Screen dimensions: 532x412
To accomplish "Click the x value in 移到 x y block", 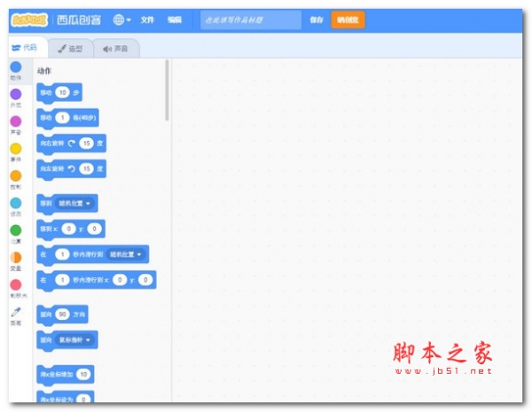I will pyautogui.click(x=68, y=229).
